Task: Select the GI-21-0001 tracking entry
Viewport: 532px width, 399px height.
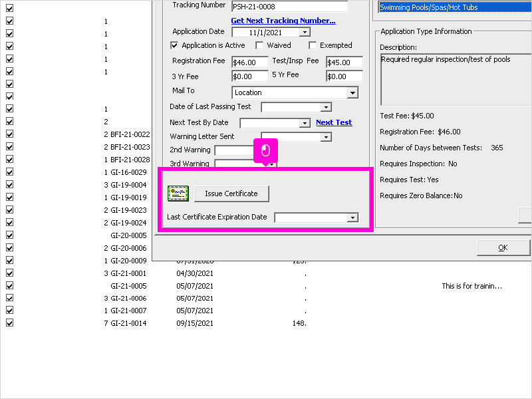Action: tap(128, 273)
